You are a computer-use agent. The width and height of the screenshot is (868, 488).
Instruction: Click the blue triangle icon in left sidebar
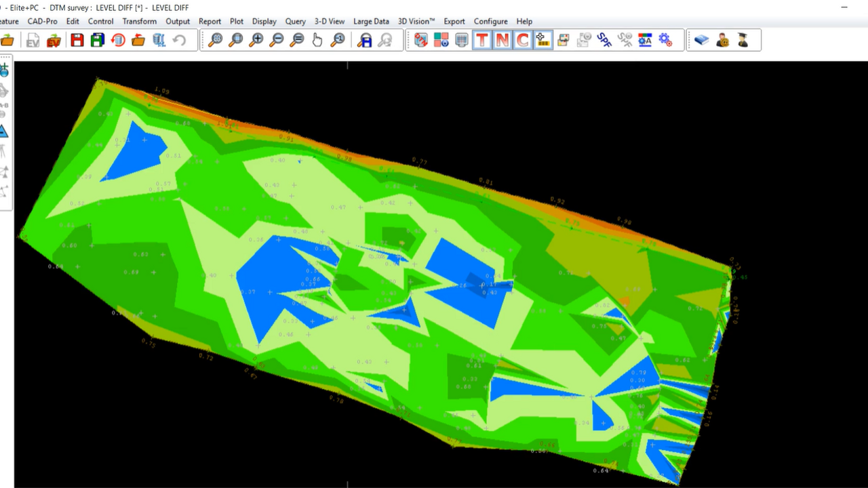pyautogui.click(x=4, y=131)
